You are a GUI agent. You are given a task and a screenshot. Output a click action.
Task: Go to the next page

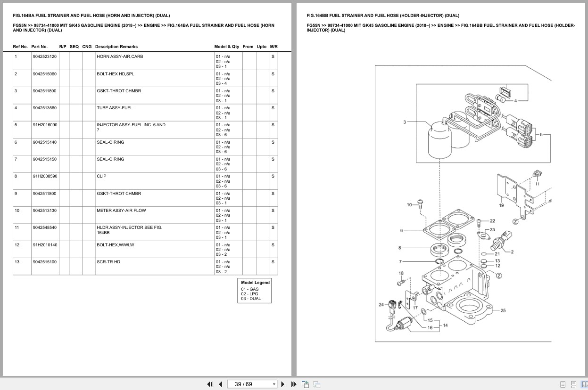coord(283,384)
